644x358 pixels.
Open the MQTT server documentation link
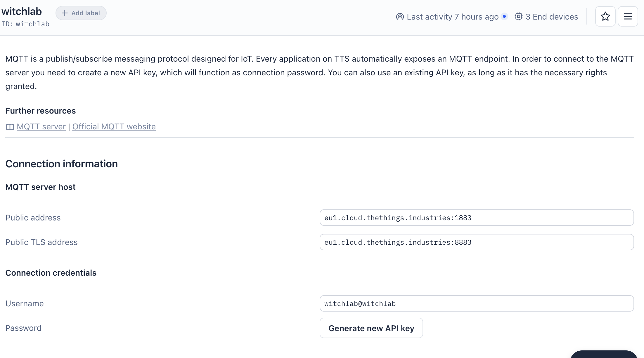[41, 127]
